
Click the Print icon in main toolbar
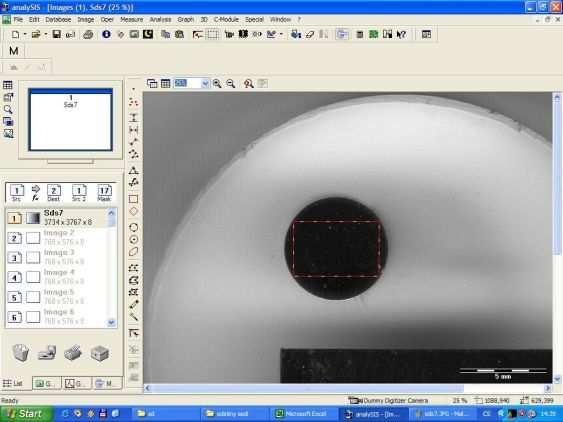pyautogui.click(x=88, y=34)
